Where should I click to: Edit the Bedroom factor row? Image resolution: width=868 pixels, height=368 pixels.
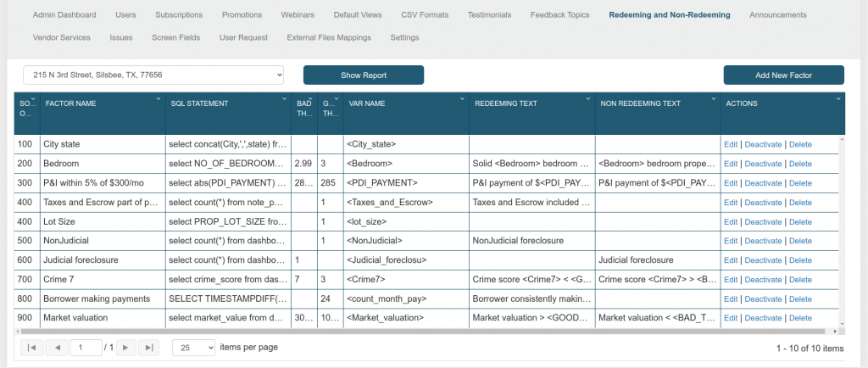(731, 164)
